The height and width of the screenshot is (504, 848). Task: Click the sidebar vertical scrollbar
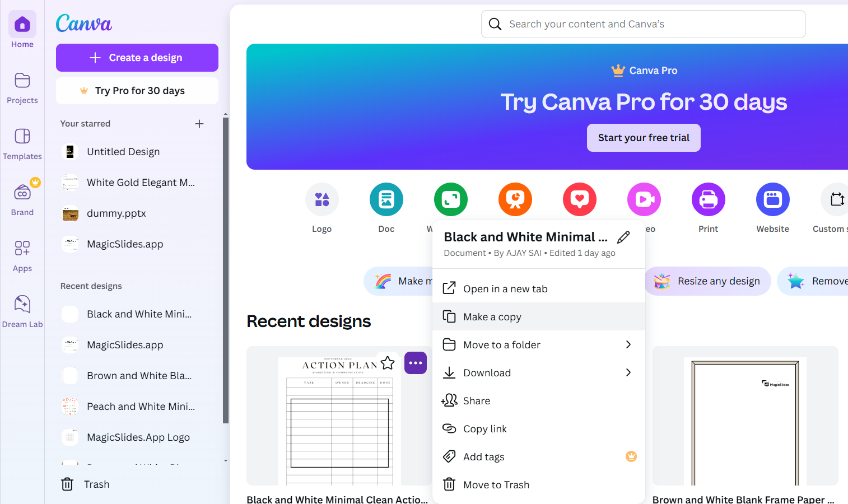[x=226, y=270]
